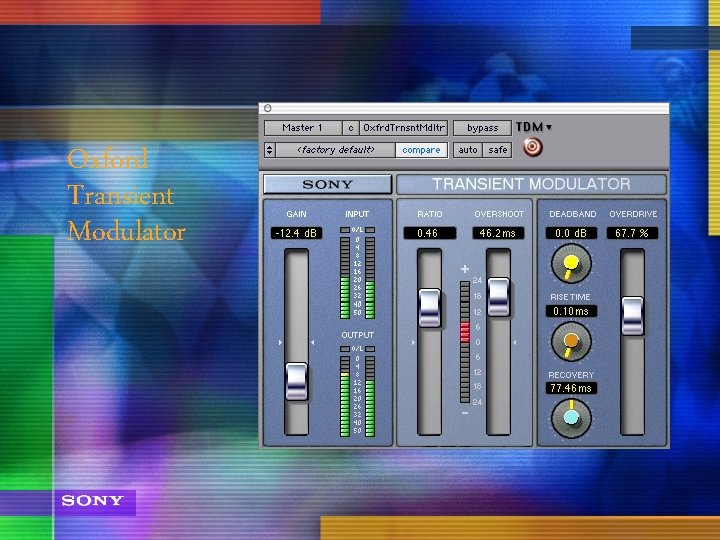Click the plus sign above transient meter
This screenshot has height=540, width=720.
pos(465,269)
